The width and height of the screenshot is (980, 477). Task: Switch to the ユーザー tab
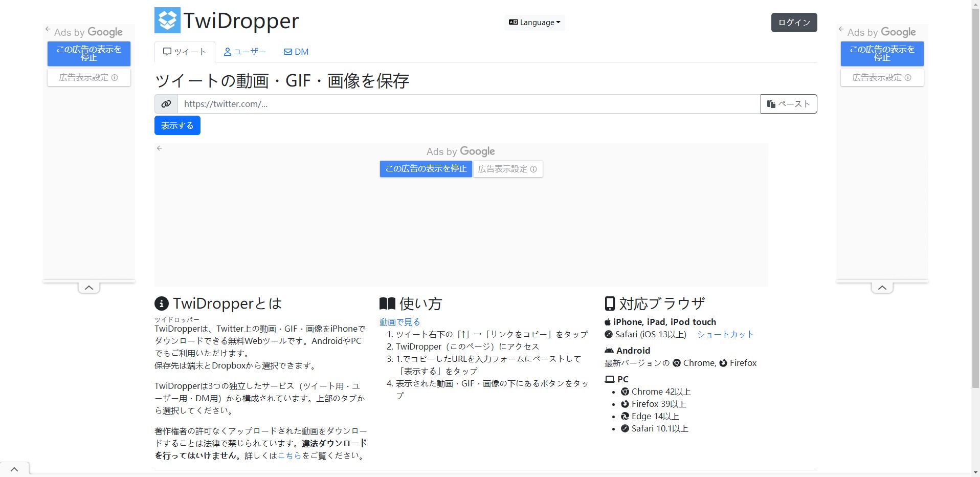pos(245,52)
